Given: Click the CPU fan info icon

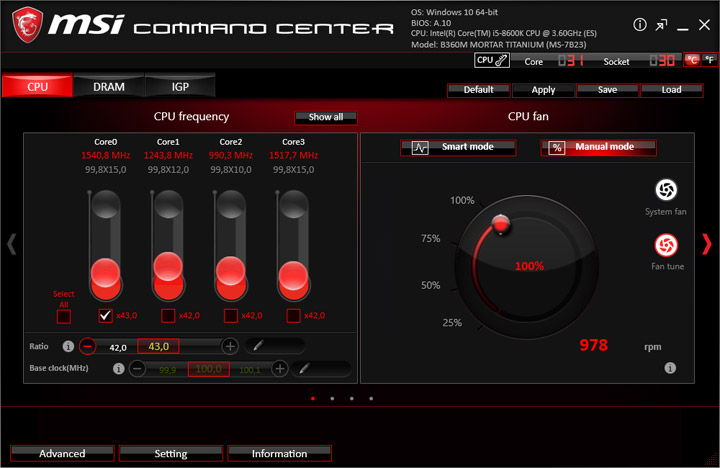Looking at the screenshot, I should pyautogui.click(x=670, y=368).
